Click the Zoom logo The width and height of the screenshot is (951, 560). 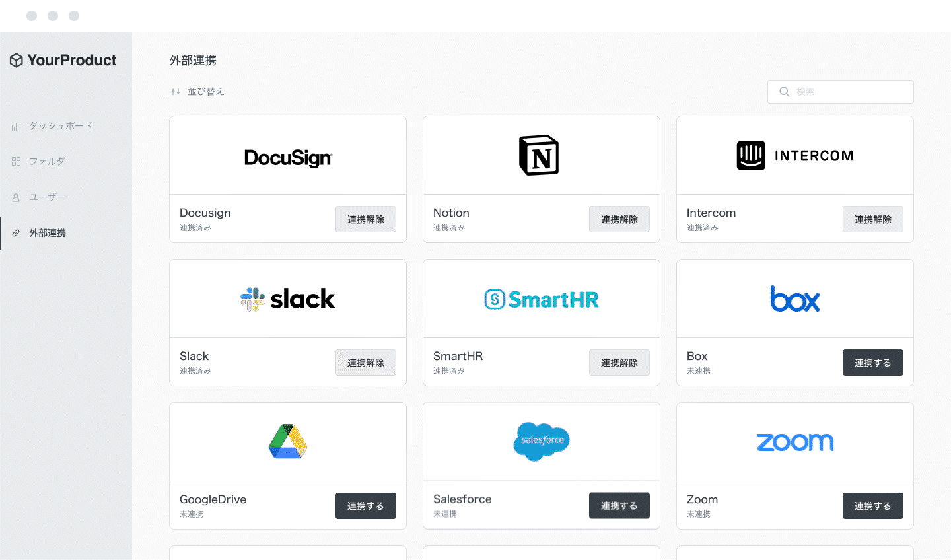pos(795,442)
